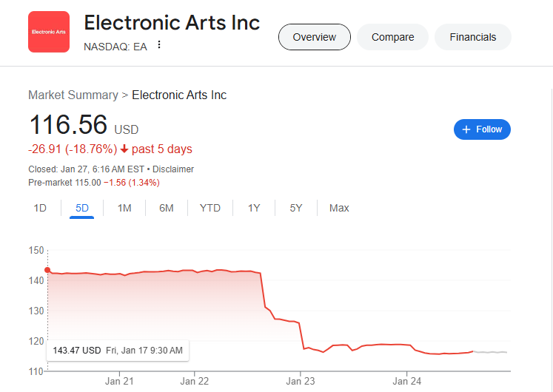Follow the Electronic Arts stock
Viewport: 553px width, 392px height.
pyautogui.click(x=482, y=129)
